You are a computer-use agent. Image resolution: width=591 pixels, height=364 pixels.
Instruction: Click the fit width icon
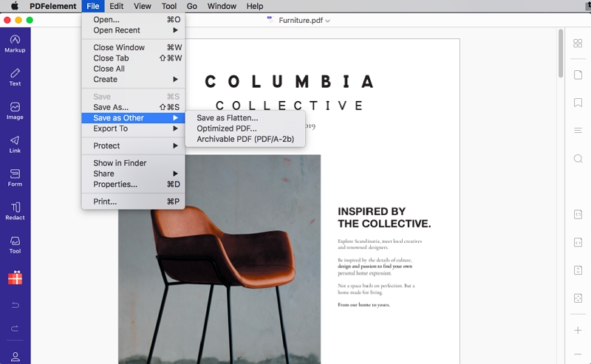[578, 242]
